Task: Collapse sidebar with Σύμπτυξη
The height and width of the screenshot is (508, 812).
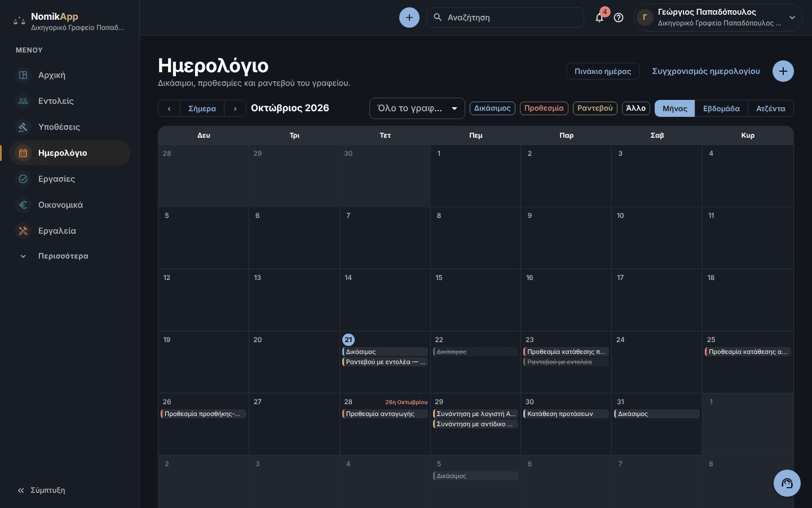Action: [41, 491]
